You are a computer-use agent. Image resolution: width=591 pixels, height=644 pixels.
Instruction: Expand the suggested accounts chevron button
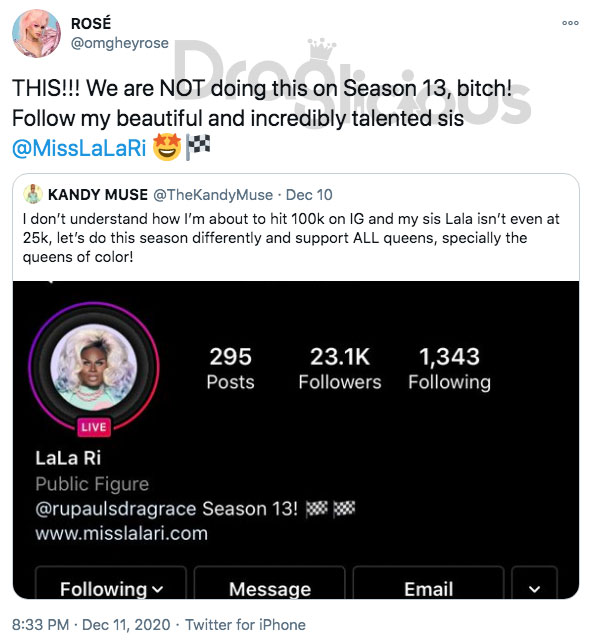coord(534,583)
